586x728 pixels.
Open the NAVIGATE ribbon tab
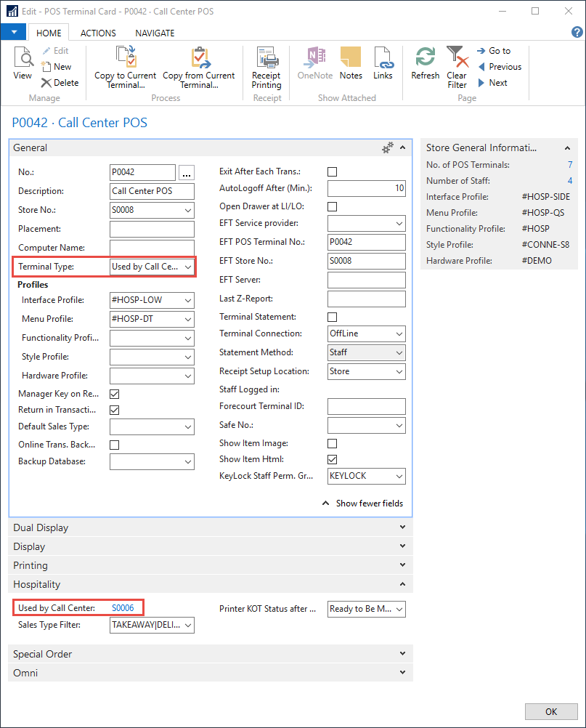[x=155, y=33]
